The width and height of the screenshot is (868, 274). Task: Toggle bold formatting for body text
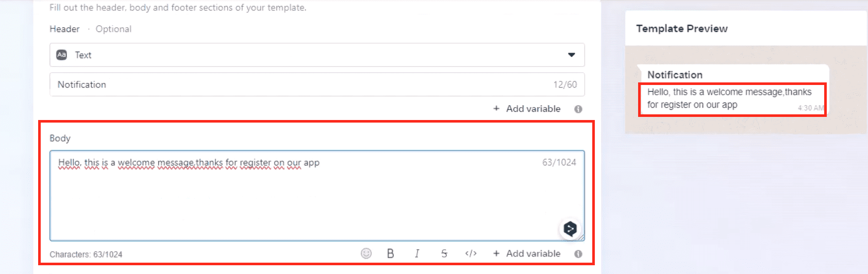[390, 253]
